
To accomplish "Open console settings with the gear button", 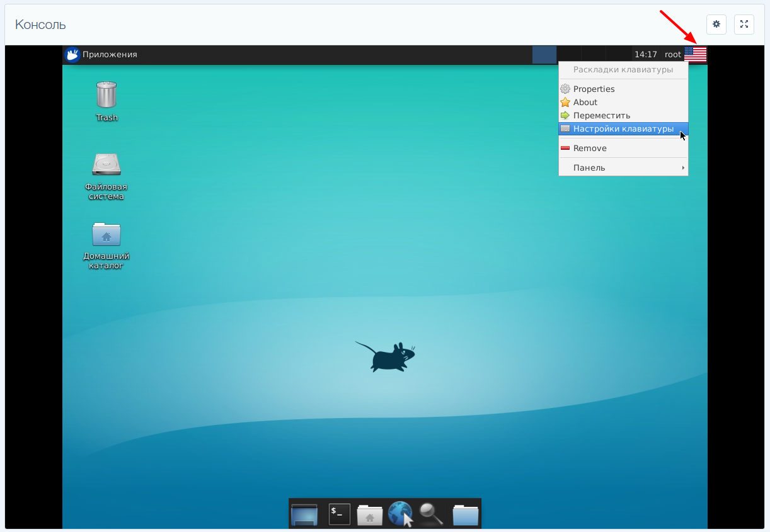I will tap(716, 25).
